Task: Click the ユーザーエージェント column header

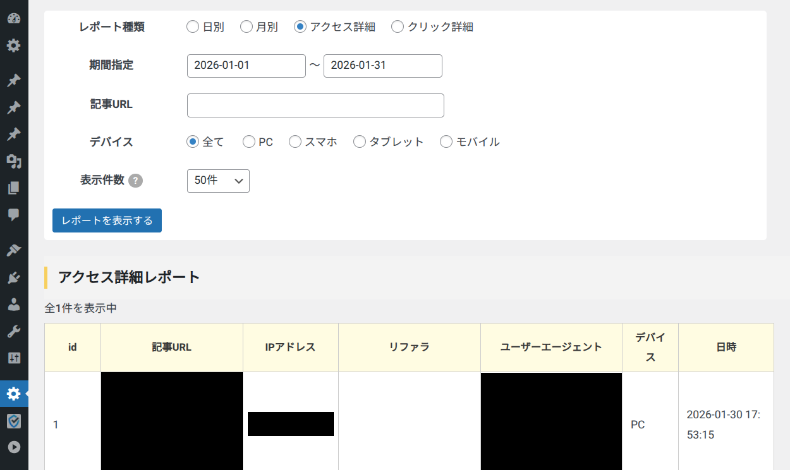Action: click(x=551, y=348)
